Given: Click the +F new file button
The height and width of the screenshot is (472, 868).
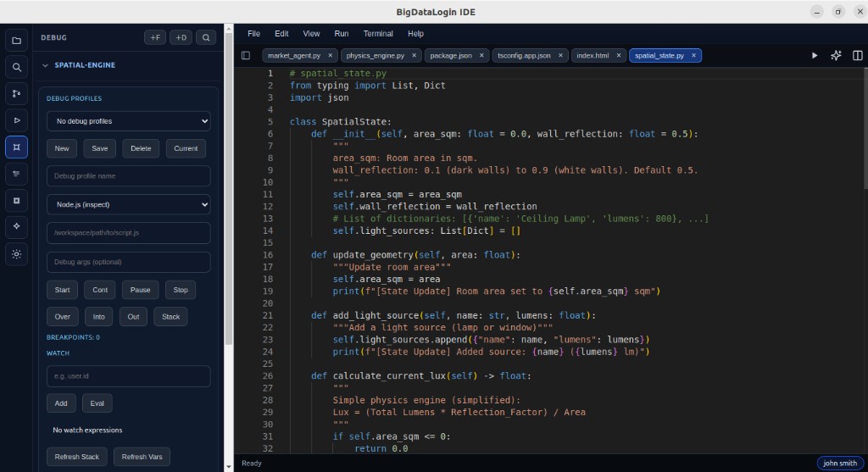Looking at the screenshot, I should coord(155,37).
